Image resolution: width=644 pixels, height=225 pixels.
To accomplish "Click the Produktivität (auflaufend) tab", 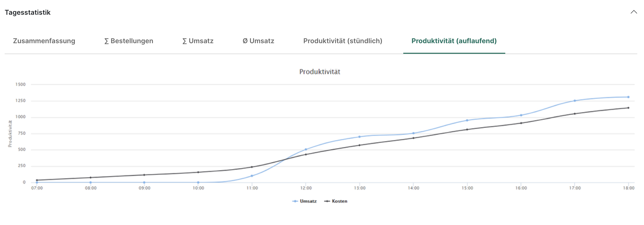I will click(454, 41).
